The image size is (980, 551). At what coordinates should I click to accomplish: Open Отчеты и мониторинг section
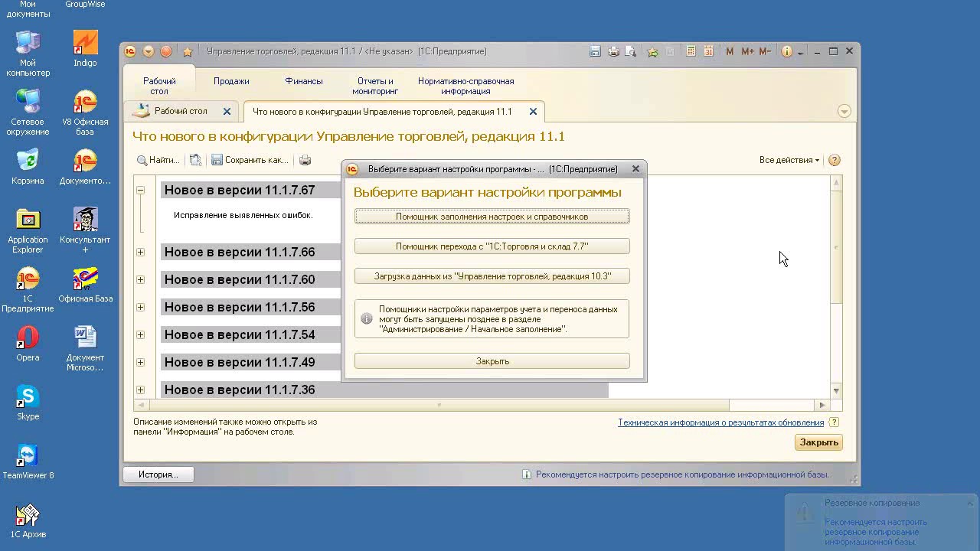click(x=375, y=86)
